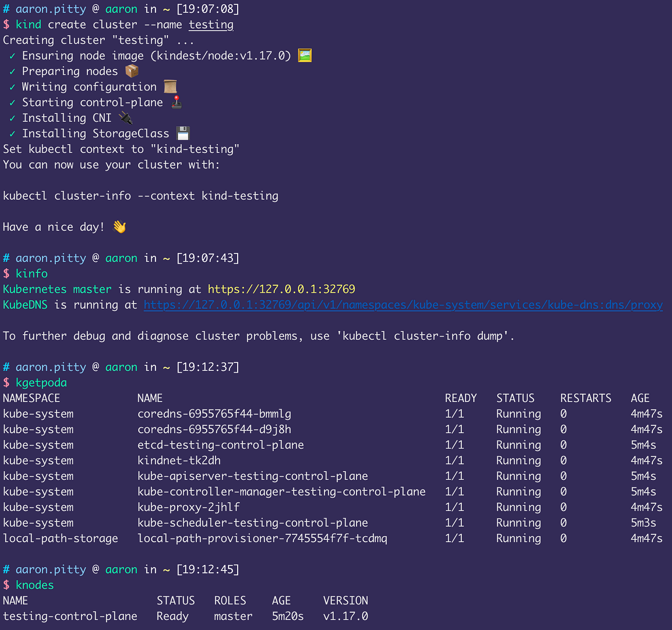Screen dimensions: 672x630
Task: Click pod name kube-apiserver-testing-control-plane
Action: (x=253, y=476)
